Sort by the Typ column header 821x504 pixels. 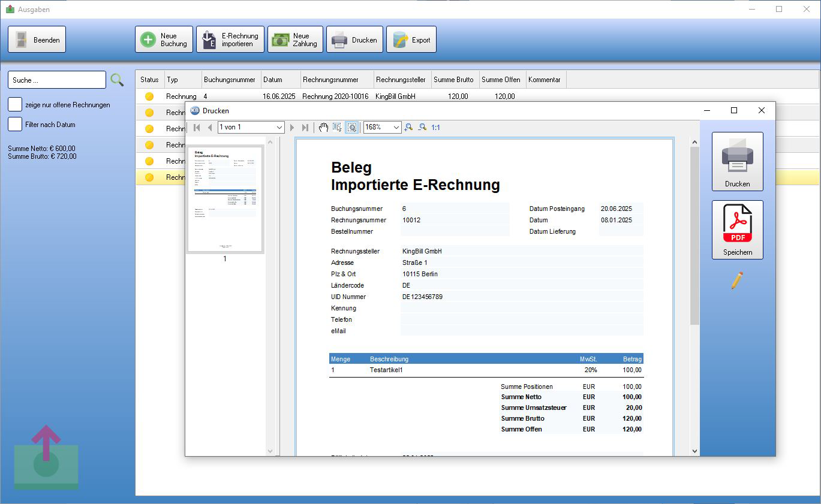(x=183, y=80)
